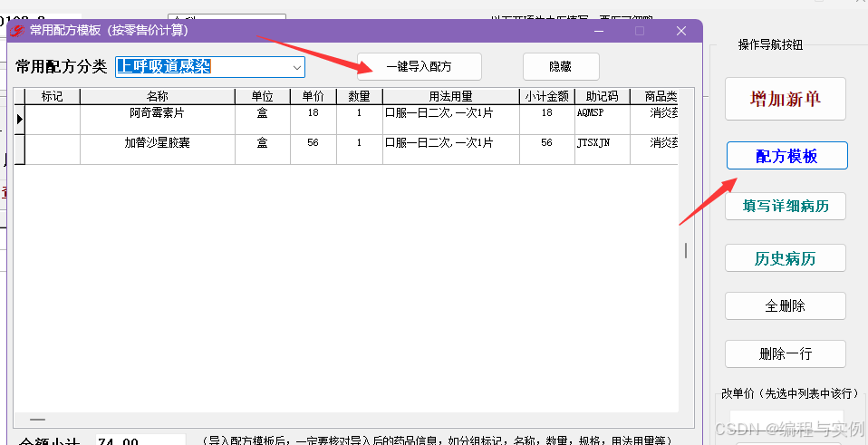Screen dimensions: 868x445
Task: Click the 助记码 column header
Action: (603, 96)
